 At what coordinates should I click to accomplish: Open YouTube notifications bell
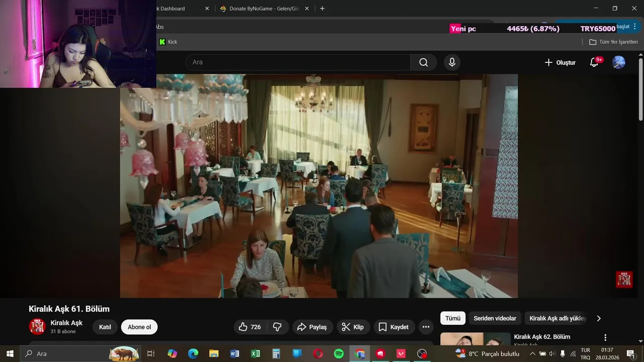594,62
